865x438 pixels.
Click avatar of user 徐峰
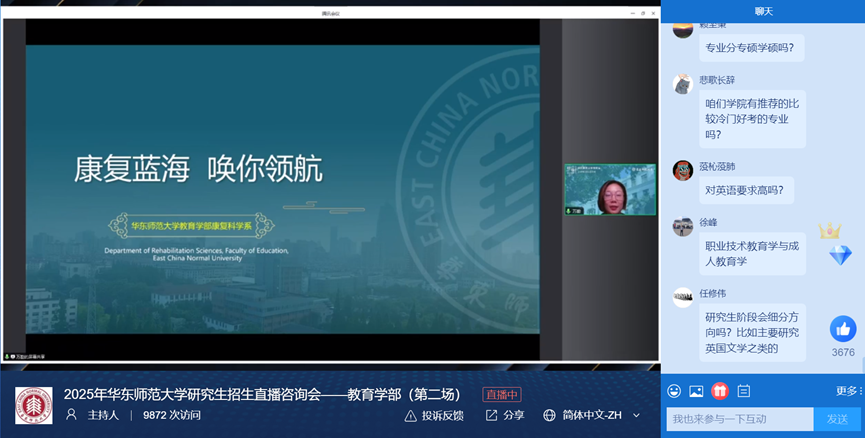683,226
